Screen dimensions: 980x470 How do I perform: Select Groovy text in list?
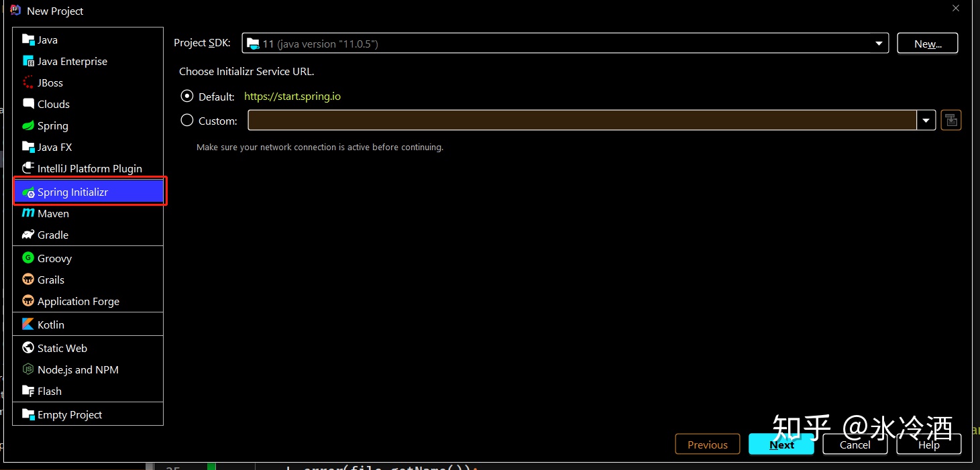tap(54, 258)
